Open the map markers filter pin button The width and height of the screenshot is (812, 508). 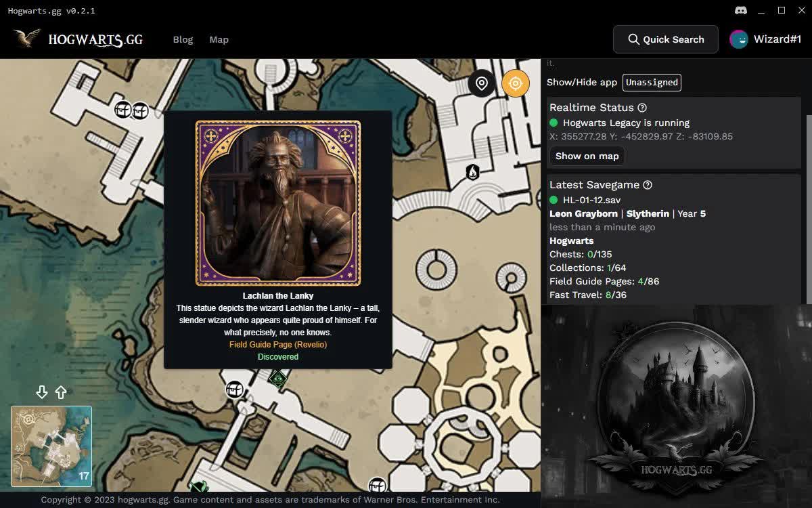point(482,83)
